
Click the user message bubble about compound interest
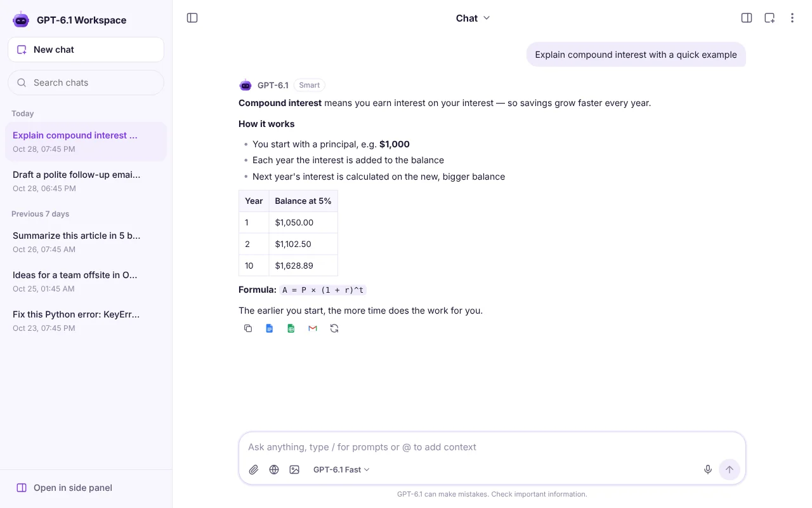pos(636,55)
